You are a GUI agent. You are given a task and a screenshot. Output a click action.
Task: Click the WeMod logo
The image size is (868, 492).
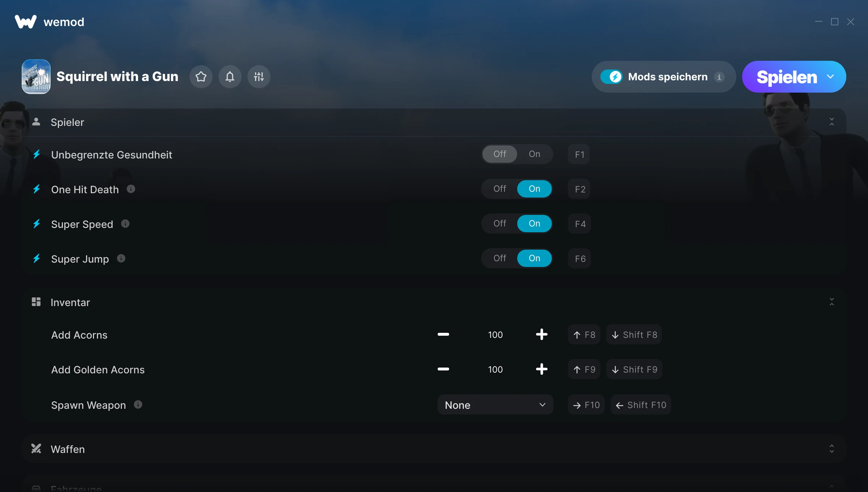[x=26, y=22]
